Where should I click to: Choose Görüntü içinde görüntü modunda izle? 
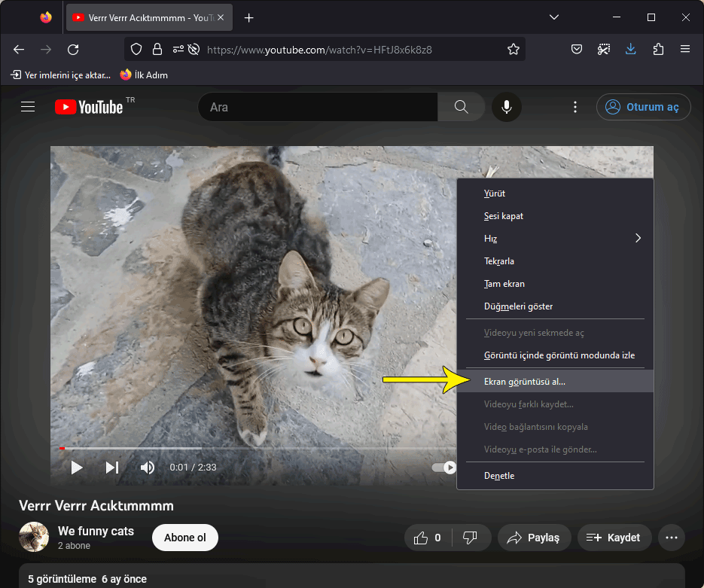click(555, 355)
